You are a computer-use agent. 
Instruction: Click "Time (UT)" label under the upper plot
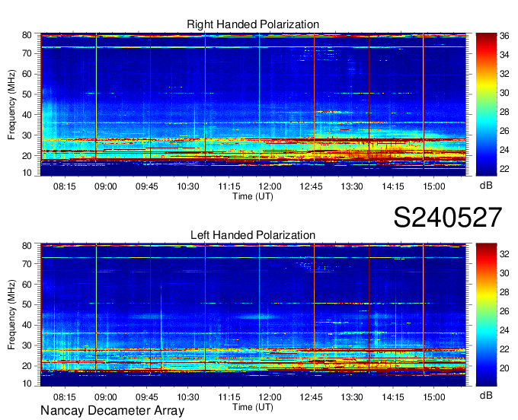(253, 196)
